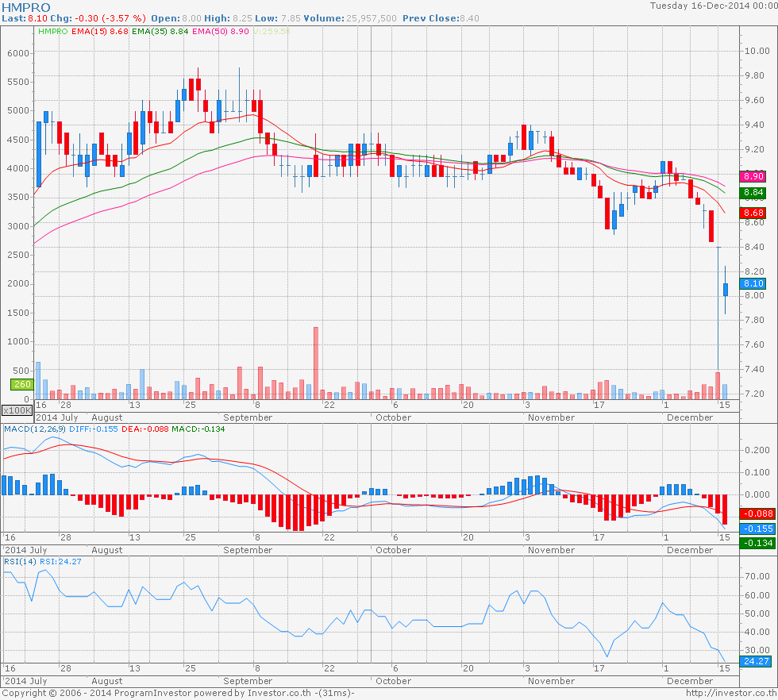Click the red -0.088 MACD tag
The height and width of the screenshot is (700, 778).
pos(757,513)
